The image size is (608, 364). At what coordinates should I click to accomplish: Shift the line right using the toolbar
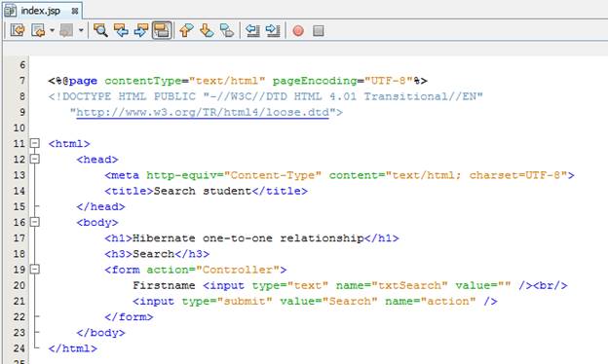click(273, 30)
